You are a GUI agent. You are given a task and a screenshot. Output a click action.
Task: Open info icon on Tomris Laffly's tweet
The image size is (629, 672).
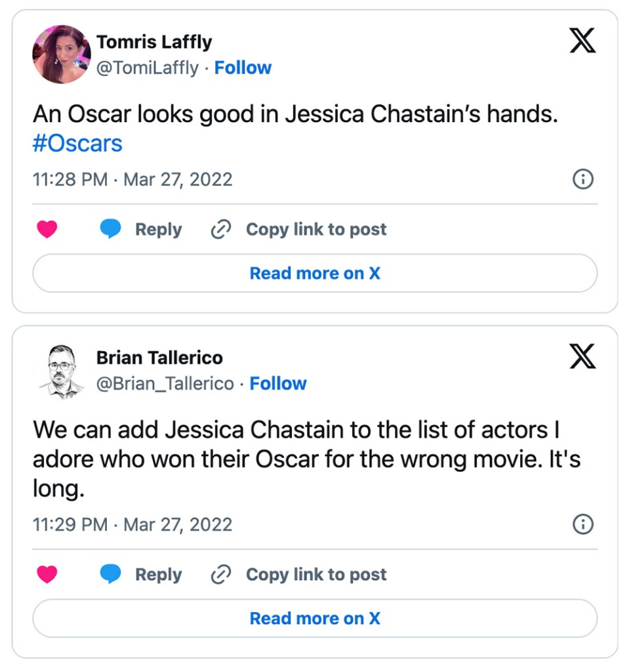583,179
